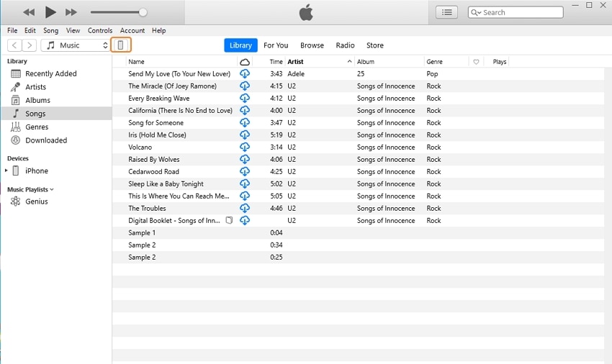Collapse the Music Playlists section chevron
Viewport: 612px width, 364px height.
[52, 190]
